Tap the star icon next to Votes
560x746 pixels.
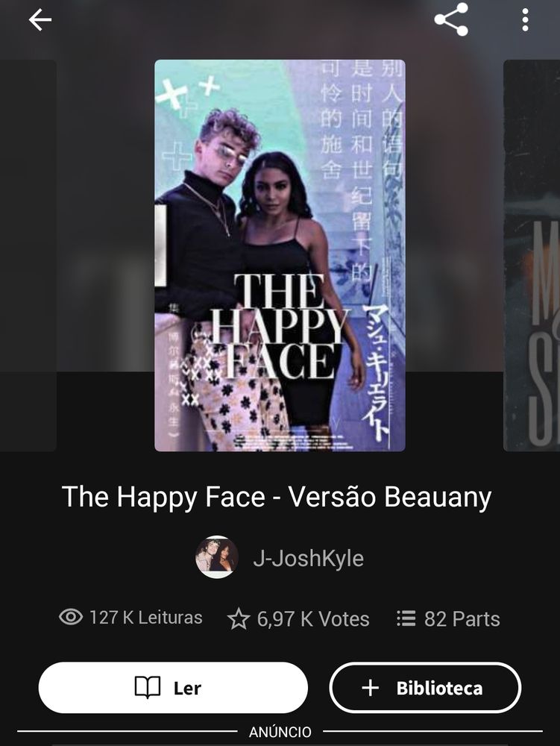[x=238, y=619]
